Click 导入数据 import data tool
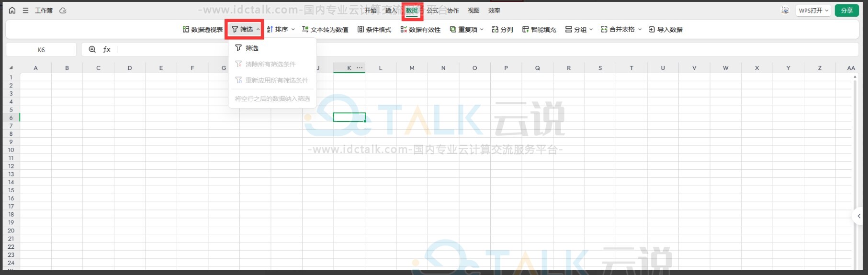The height and width of the screenshot is (275, 868). pyautogui.click(x=665, y=29)
